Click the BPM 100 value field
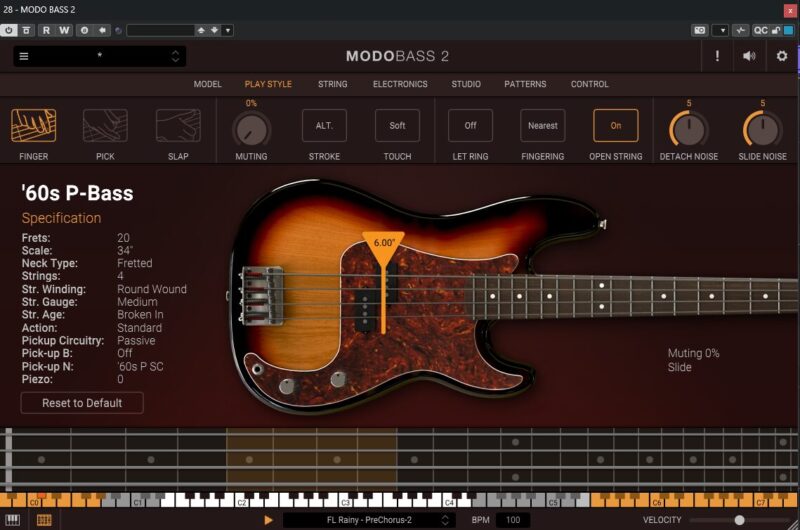The width and height of the screenshot is (800, 530). pos(513,520)
